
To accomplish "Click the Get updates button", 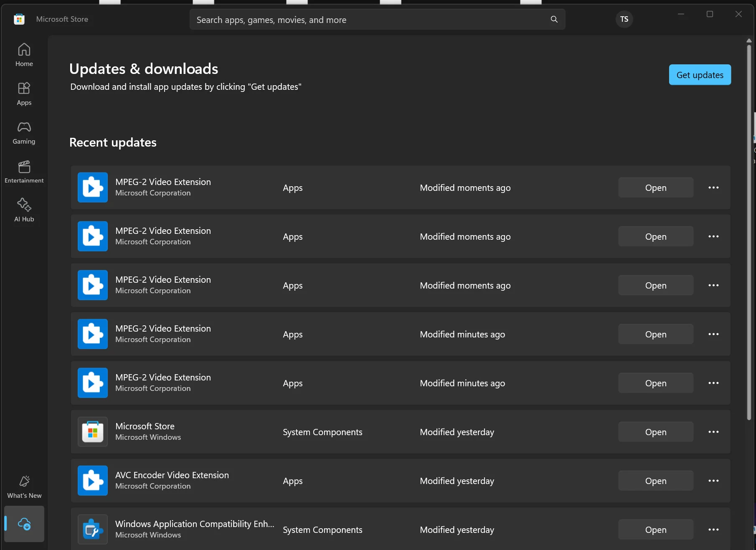I will pyautogui.click(x=700, y=75).
